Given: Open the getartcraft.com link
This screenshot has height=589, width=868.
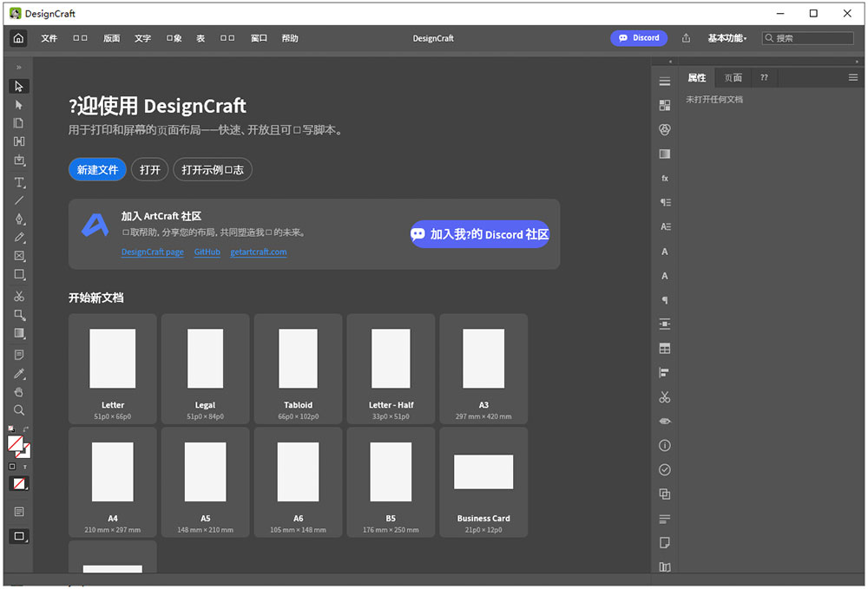Looking at the screenshot, I should 259,252.
